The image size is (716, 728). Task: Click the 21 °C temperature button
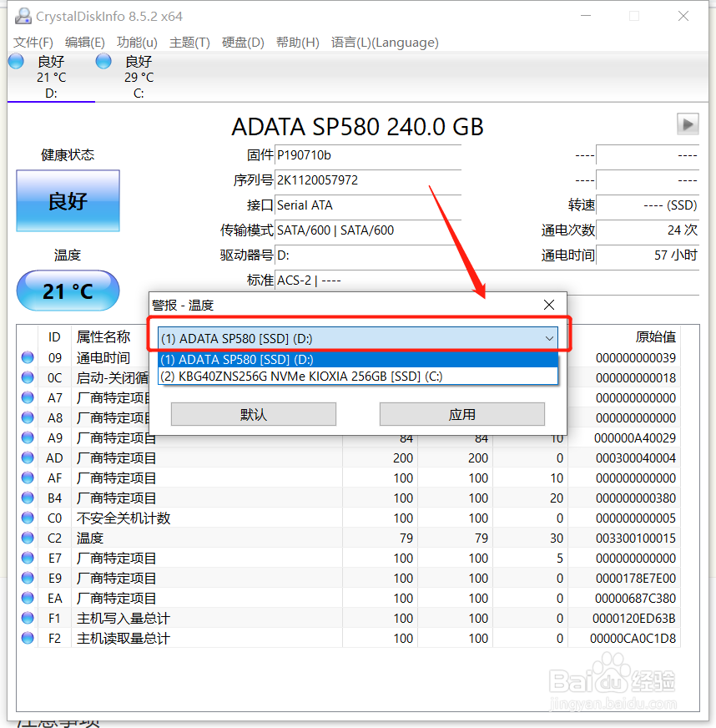[68, 291]
